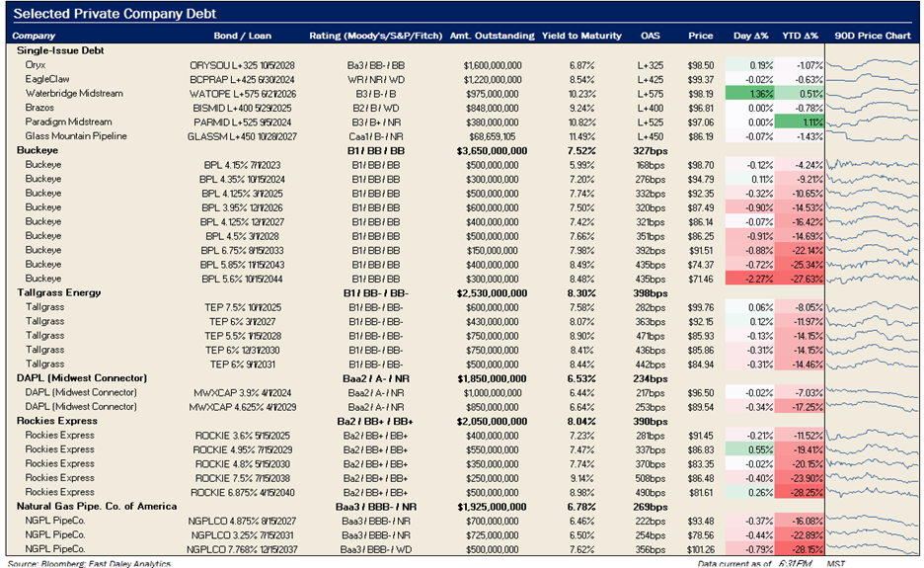
Task: Click the 'NGPLCO 4.875% 8/15/2027' bond cell
Action: [x=242, y=521]
